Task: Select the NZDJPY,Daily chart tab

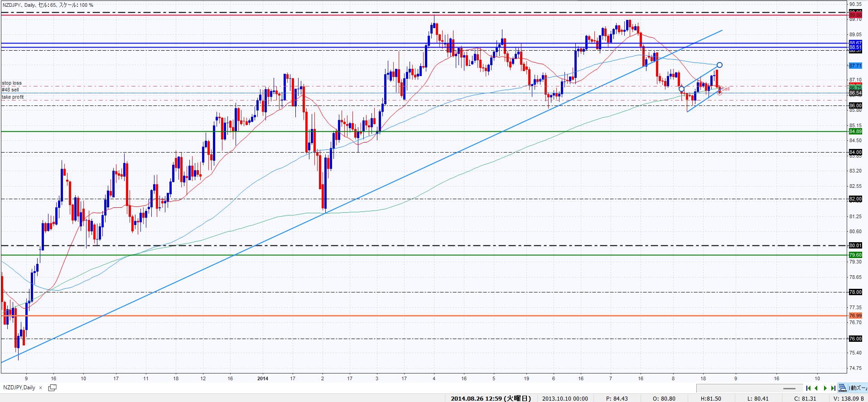Action: coord(19,388)
